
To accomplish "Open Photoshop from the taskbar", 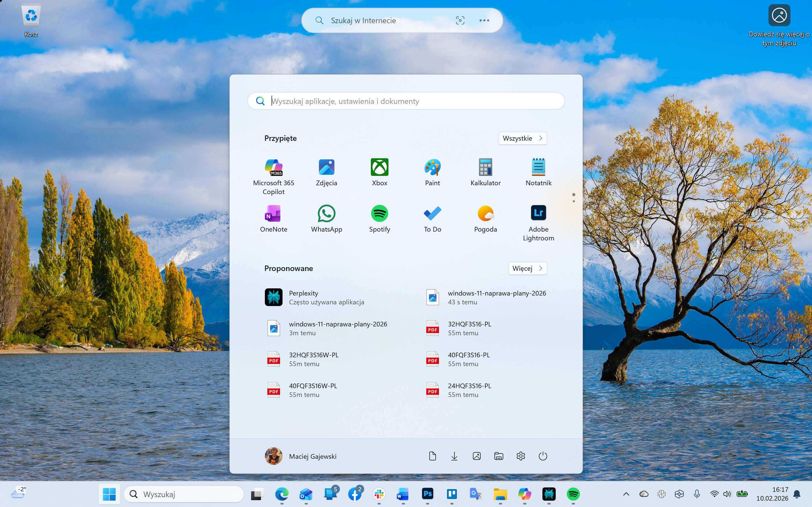I will (x=427, y=494).
